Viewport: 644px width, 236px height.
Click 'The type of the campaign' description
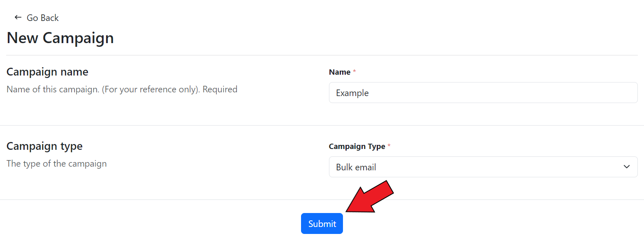[57, 163]
